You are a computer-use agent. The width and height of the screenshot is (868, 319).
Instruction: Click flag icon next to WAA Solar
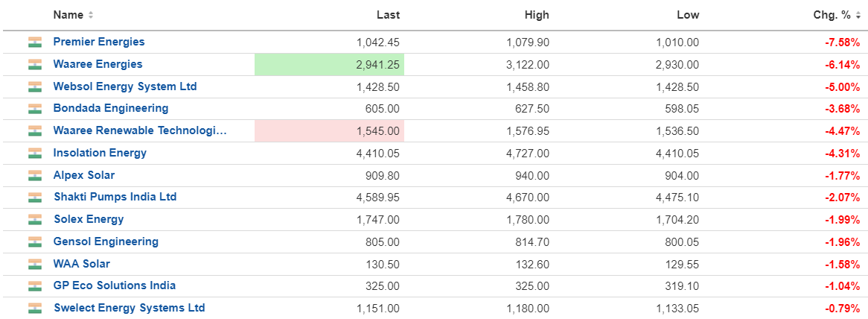(35, 264)
